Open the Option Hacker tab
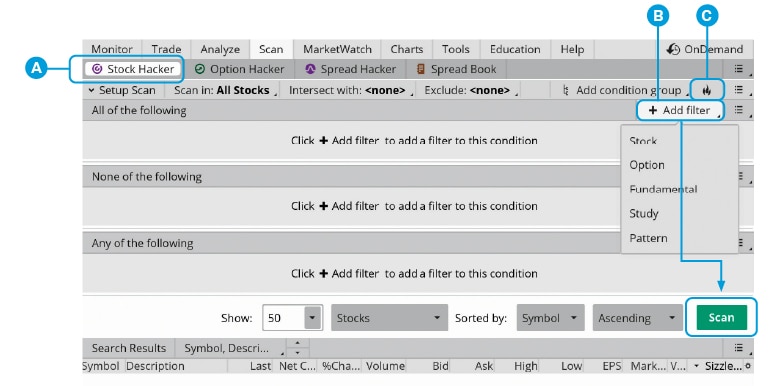780x386 pixels. pyautogui.click(x=239, y=69)
